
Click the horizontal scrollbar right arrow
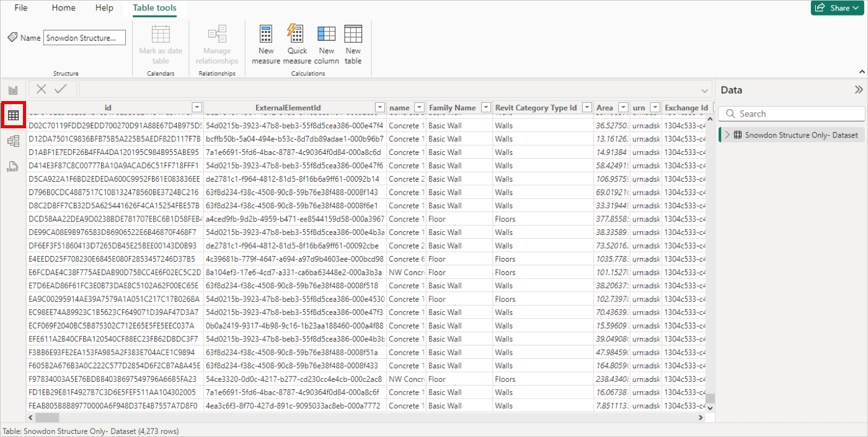click(701, 418)
